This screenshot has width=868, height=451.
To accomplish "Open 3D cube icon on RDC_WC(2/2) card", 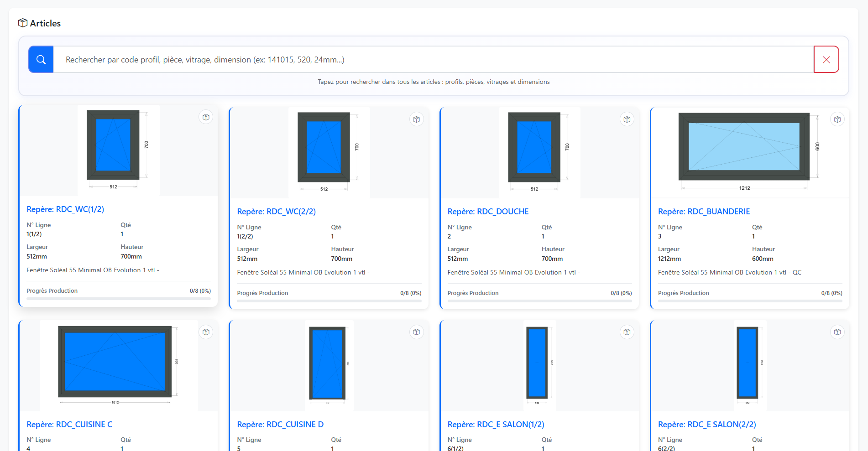I will 417,119.
